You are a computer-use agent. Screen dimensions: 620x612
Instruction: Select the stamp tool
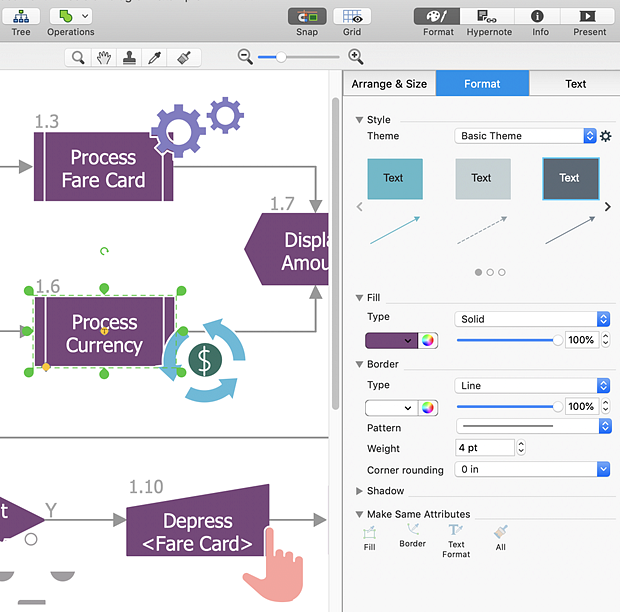129,58
